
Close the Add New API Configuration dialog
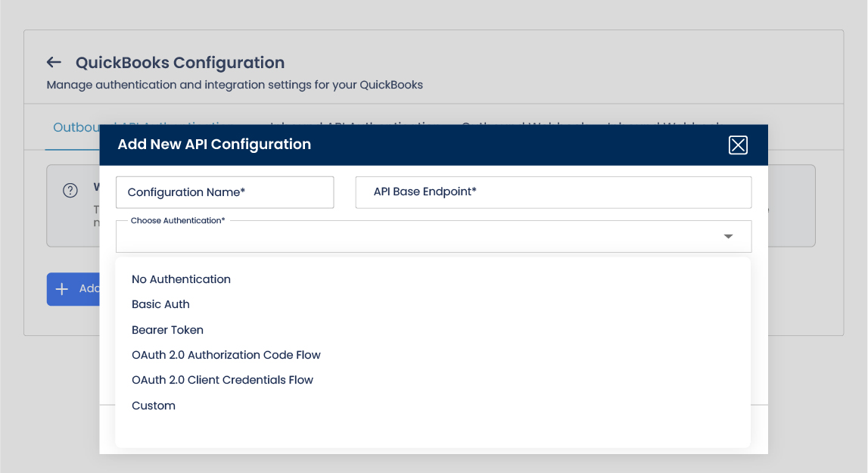(738, 145)
